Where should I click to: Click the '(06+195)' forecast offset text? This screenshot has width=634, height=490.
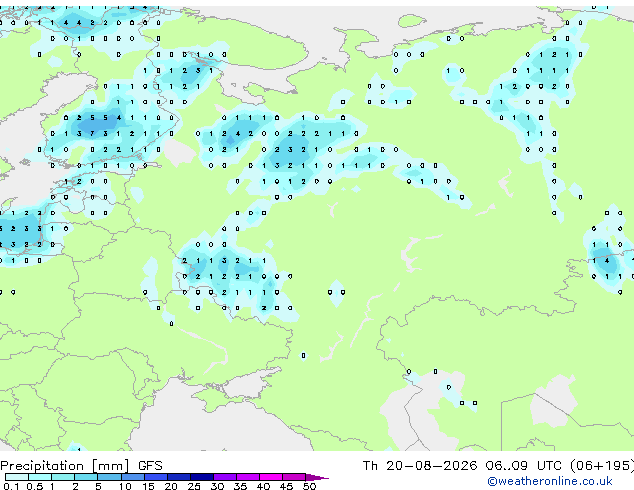(602, 466)
